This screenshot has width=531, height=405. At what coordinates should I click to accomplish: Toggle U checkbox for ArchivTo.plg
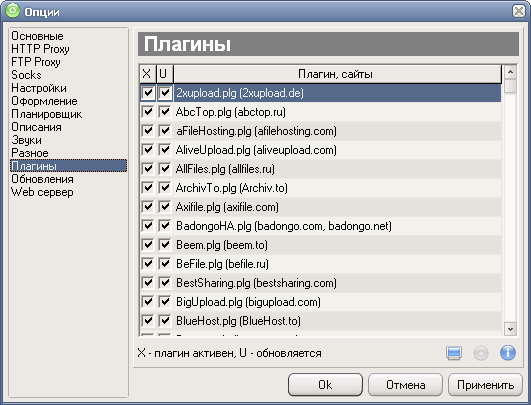pos(165,188)
